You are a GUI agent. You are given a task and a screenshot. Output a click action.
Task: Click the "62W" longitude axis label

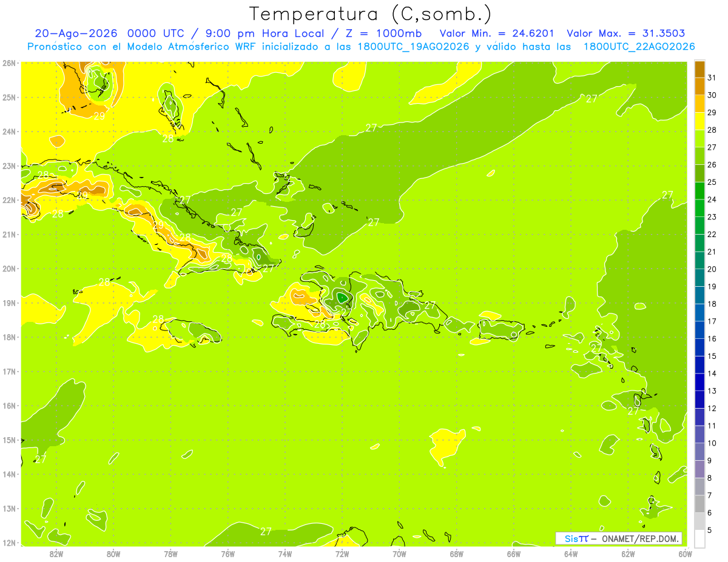tap(628, 554)
